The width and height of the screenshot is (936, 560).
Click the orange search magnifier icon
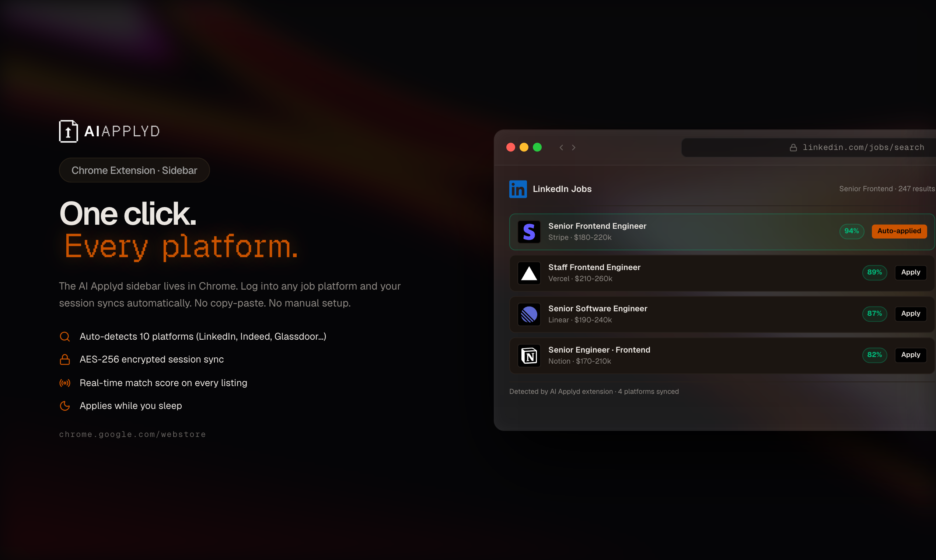(x=65, y=336)
